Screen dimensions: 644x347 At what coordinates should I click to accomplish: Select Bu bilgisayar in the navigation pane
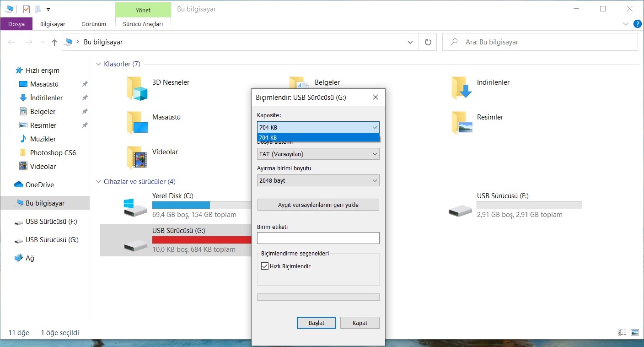point(45,203)
